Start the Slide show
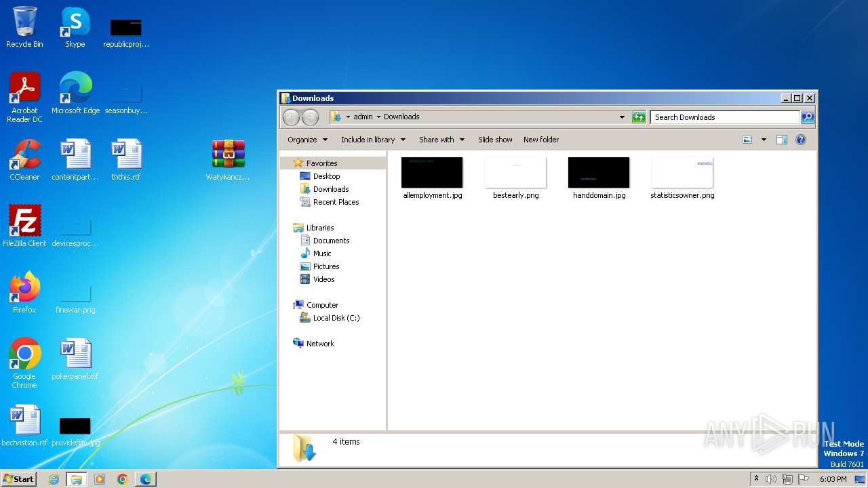 [495, 140]
